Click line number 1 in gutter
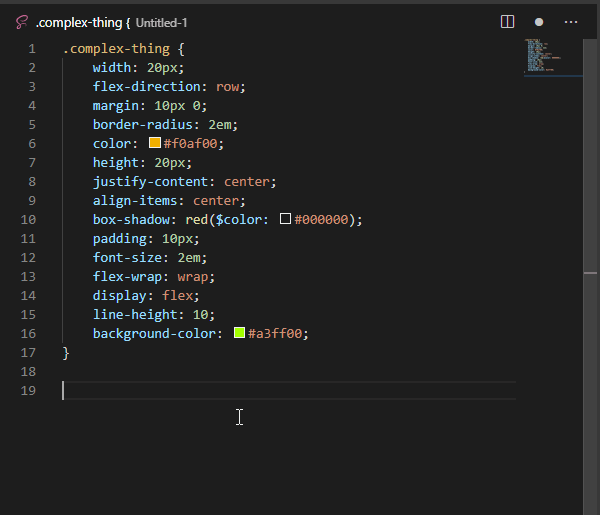 32,49
